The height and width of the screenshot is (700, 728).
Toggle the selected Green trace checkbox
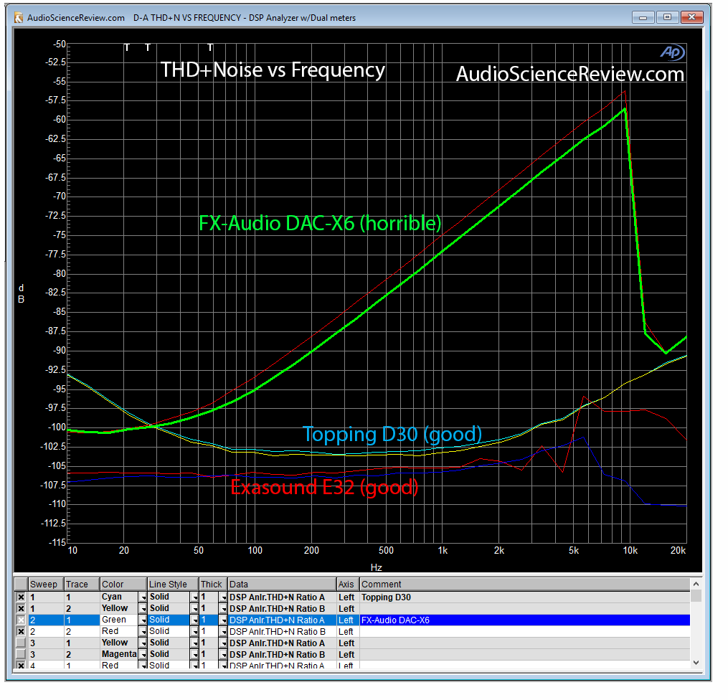[21, 620]
